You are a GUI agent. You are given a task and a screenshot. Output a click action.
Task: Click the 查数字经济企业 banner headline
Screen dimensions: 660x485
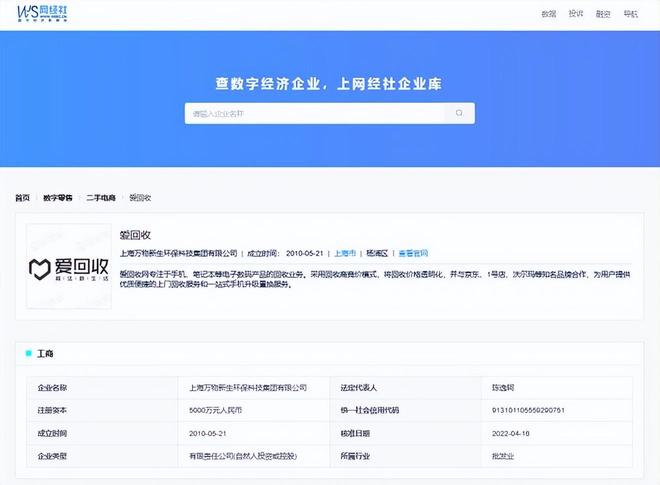pos(329,83)
